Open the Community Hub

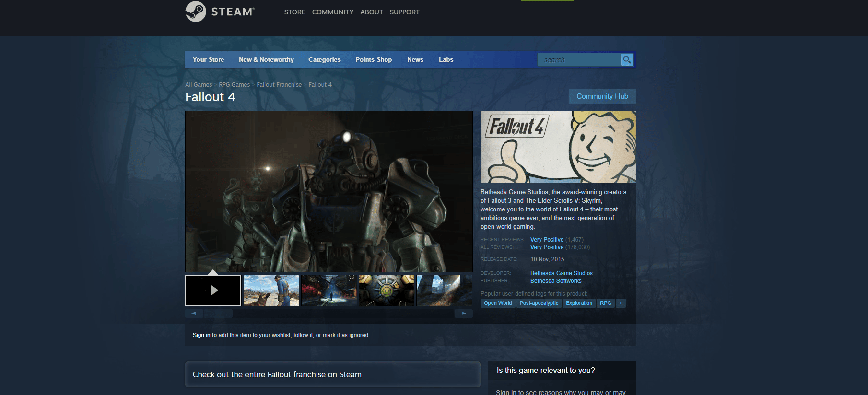pyautogui.click(x=602, y=96)
